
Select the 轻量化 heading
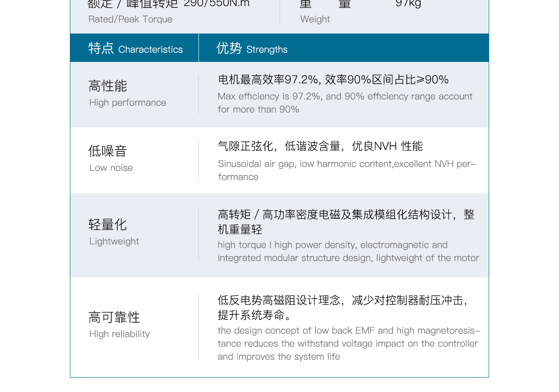pos(108,225)
